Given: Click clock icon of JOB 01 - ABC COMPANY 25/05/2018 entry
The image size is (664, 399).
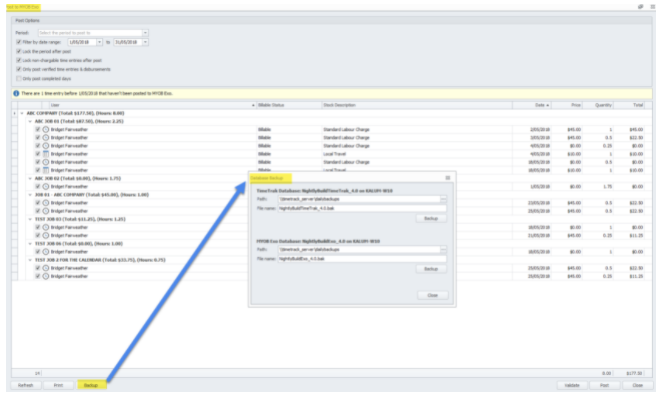Looking at the screenshot, I should pyautogui.click(x=46, y=211).
